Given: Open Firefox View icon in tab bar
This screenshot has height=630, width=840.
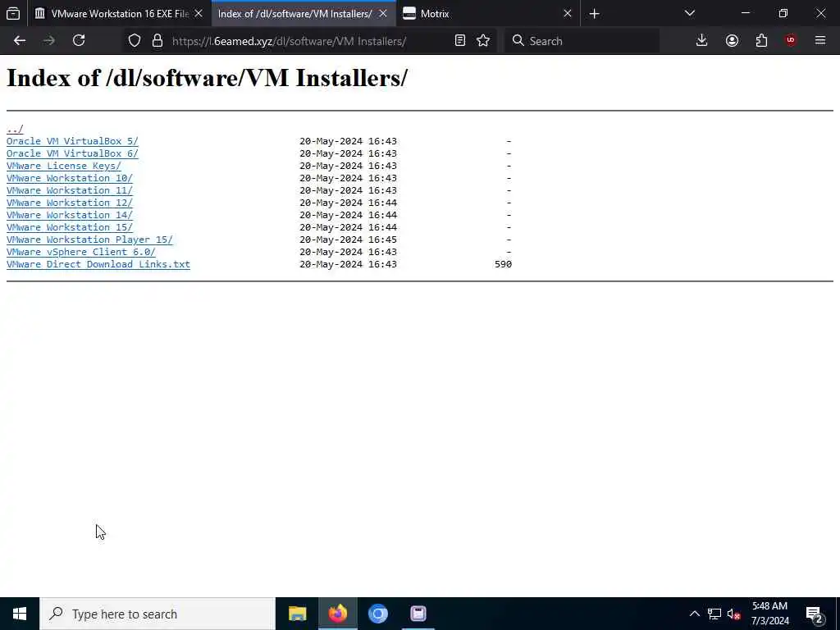Looking at the screenshot, I should pyautogui.click(x=13, y=13).
